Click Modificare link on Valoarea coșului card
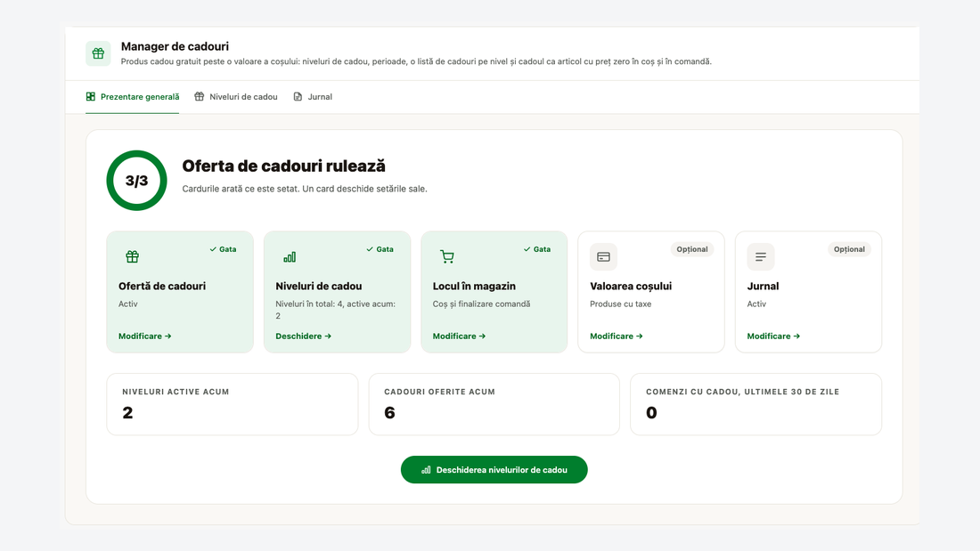The height and width of the screenshot is (551, 980). (617, 336)
